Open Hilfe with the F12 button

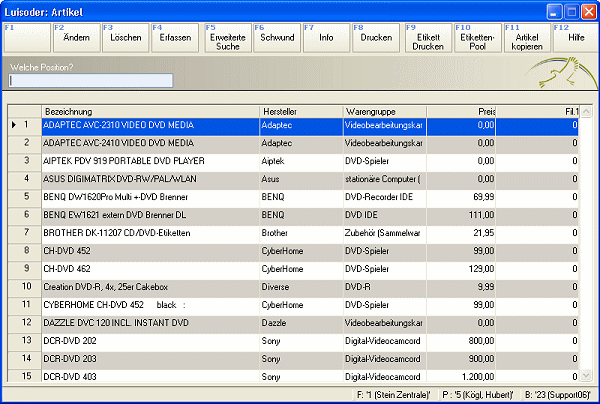pos(576,39)
